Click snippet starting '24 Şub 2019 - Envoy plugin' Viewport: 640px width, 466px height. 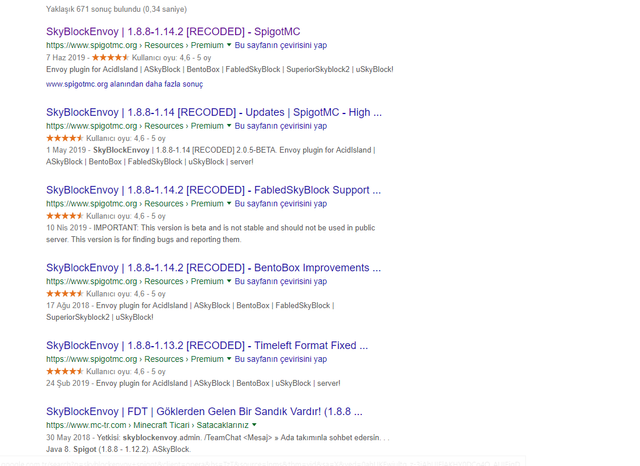pyautogui.click(x=193, y=383)
